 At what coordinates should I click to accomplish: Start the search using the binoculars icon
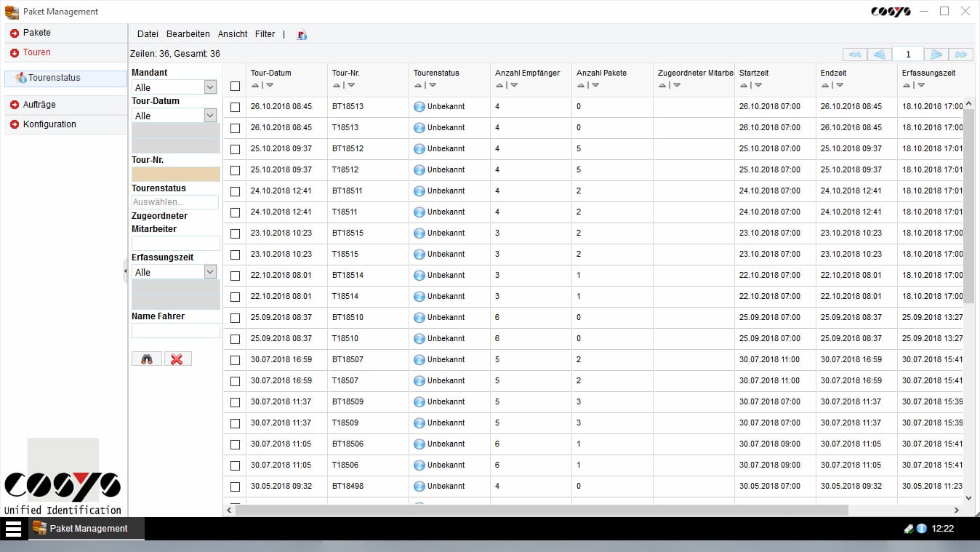(146, 358)
